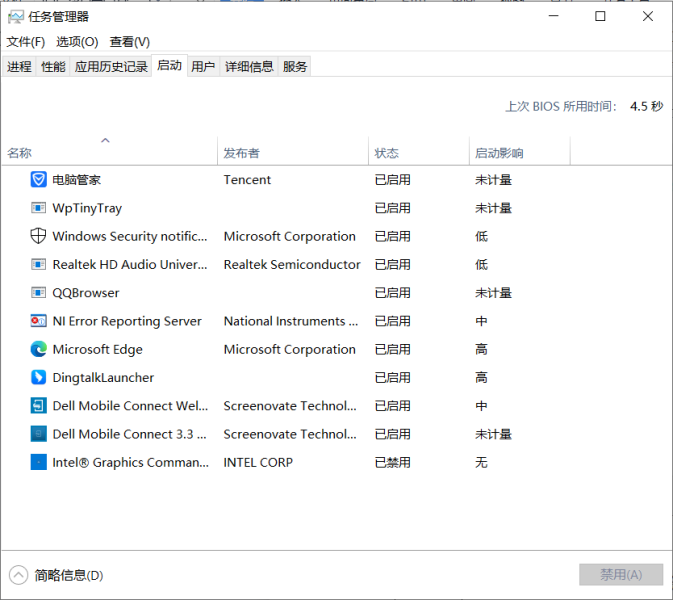Click Microsoft Corporation in the Edge row
Viewport: 674px width, 600px height.
[290, 349]
